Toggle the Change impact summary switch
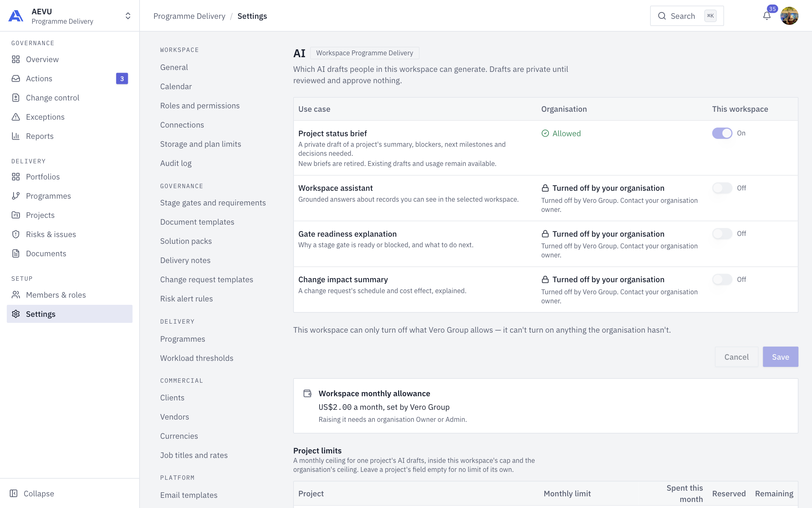Viewport: 812px width, 508px height. point(722,280)
